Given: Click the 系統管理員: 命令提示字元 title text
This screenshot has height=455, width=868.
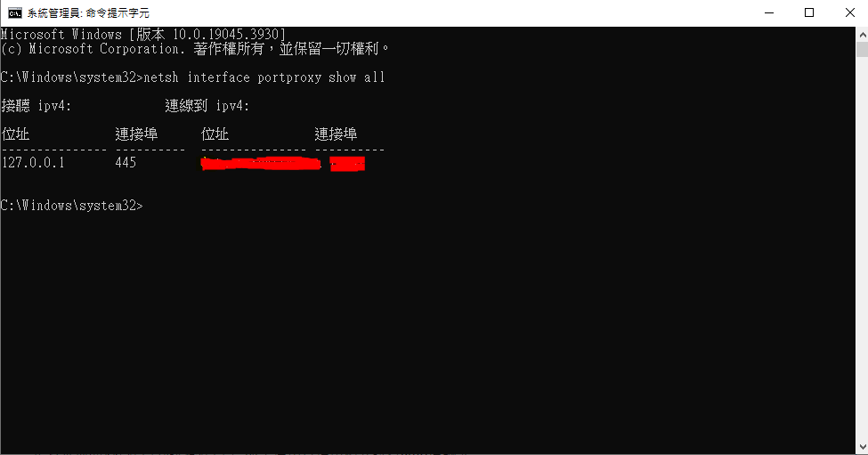Looking at the screenshot, I should point(88,13).
